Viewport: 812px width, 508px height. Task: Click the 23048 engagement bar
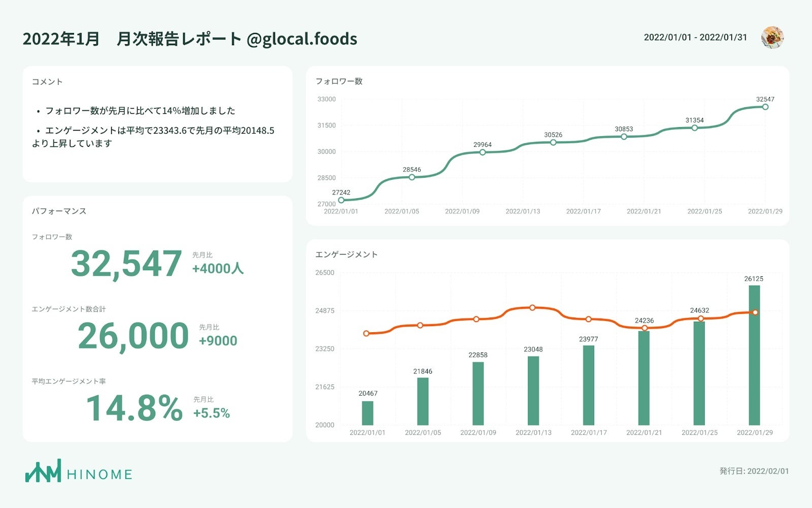pos(533,390)
